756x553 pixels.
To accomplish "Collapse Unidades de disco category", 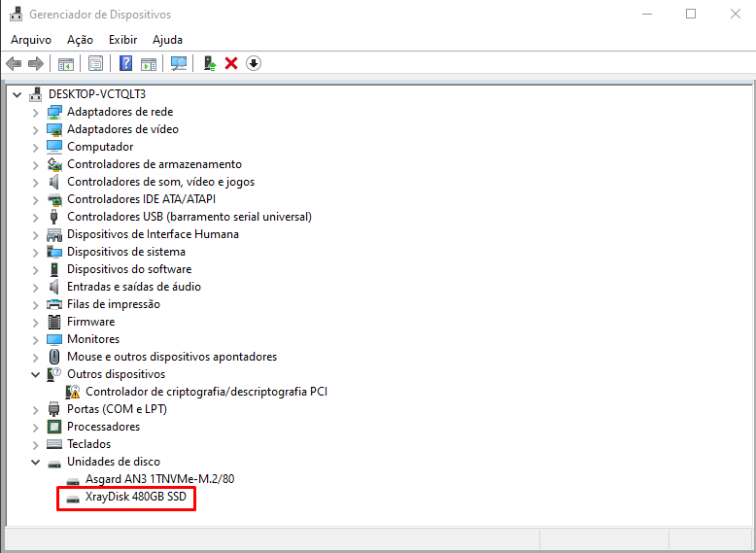I will [36, 462].
